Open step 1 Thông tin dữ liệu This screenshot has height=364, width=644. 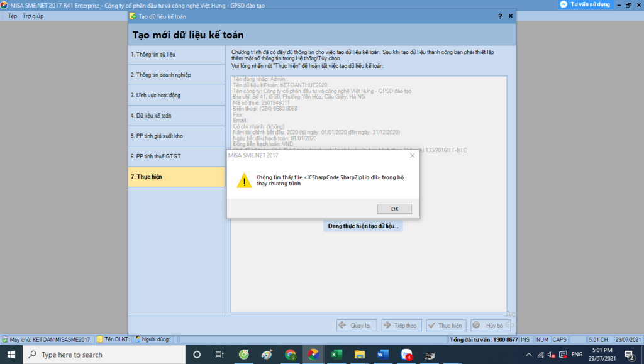click(177, 55)
